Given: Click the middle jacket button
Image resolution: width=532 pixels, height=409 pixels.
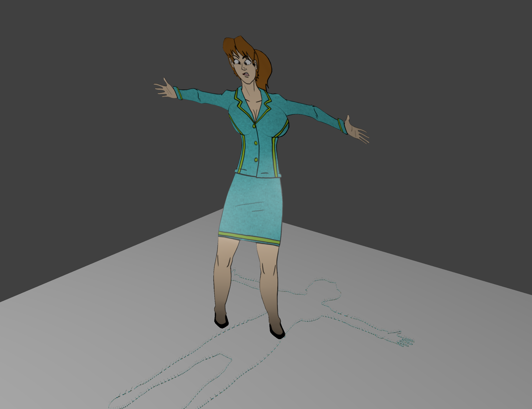Looking at the screenshot, I should (x=256, y=143).
